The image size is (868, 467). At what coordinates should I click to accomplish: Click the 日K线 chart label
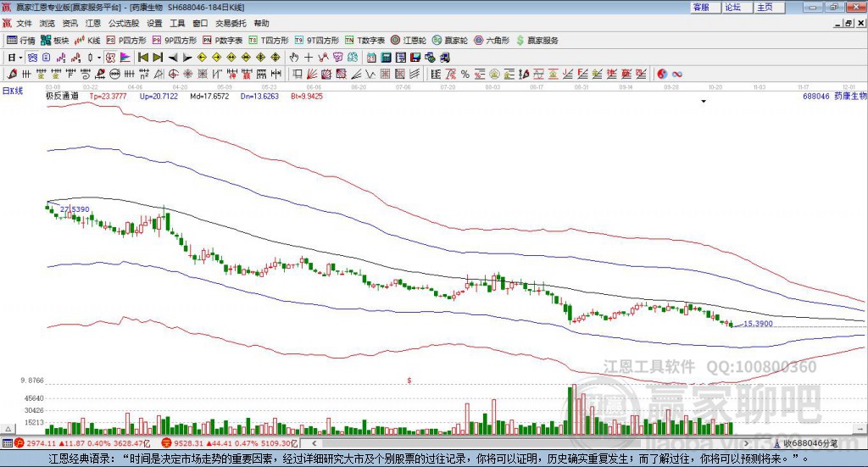tap(13, 92)
